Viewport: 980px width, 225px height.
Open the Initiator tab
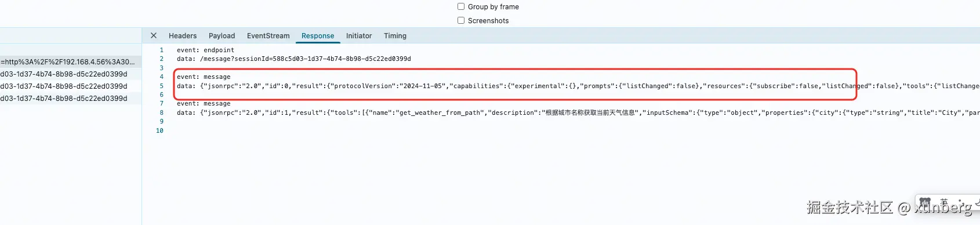[359, 36]
